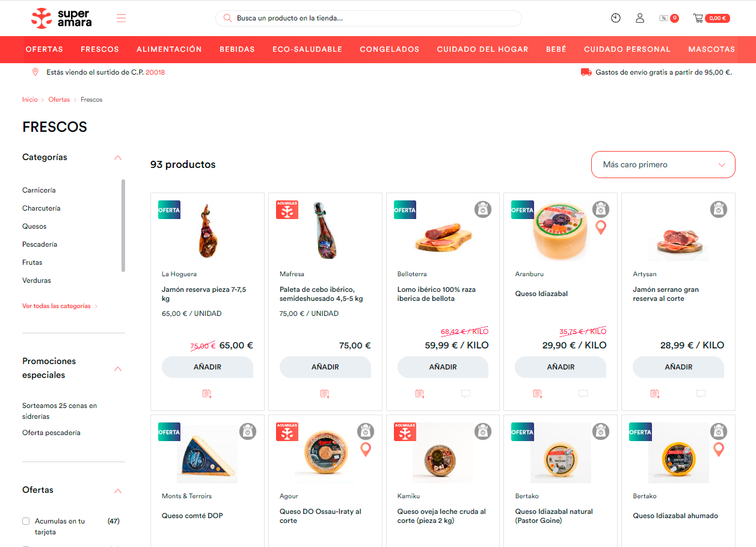The image size is (756, 547).
Task: Open the order history clock icon
Action: (615, 18)
